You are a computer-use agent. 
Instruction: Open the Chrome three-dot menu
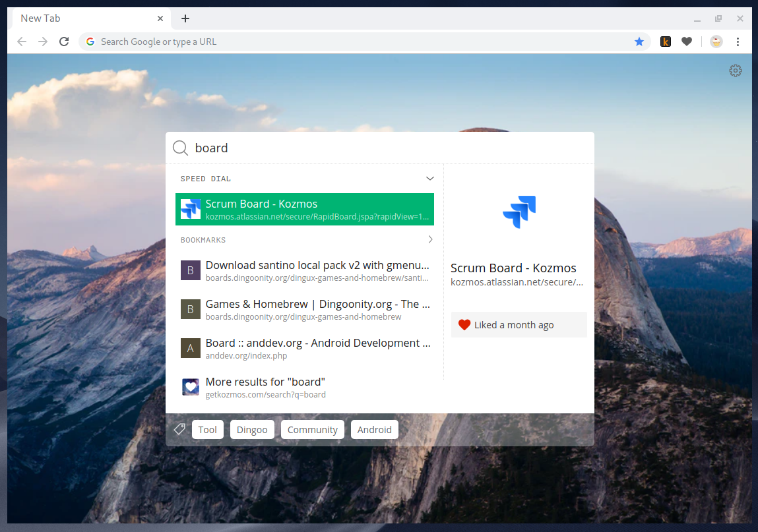738,42
